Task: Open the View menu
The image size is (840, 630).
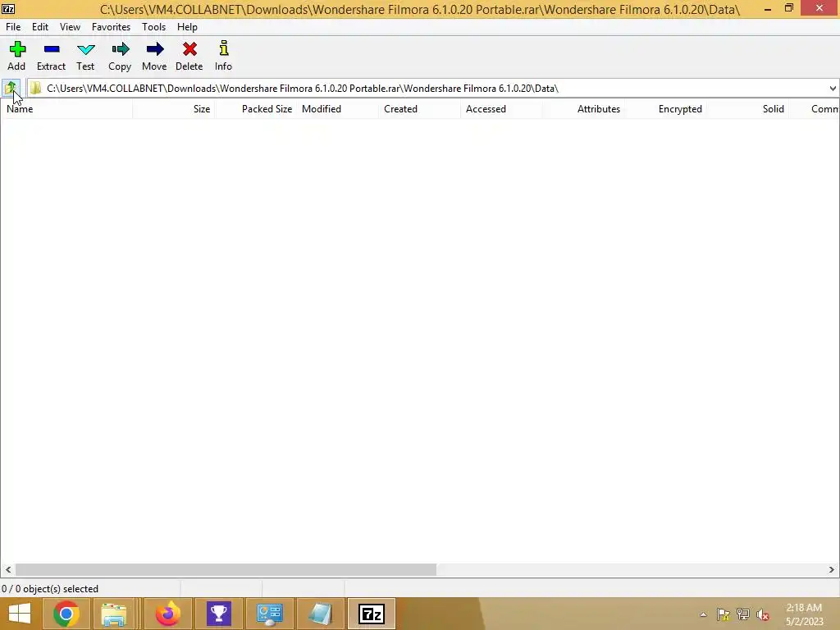Action: click(70, 27)
